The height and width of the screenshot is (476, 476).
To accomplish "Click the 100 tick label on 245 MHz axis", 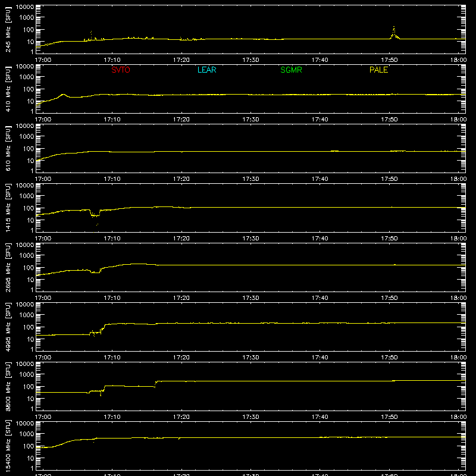I will pyautogui.click(x=29, y=30).
